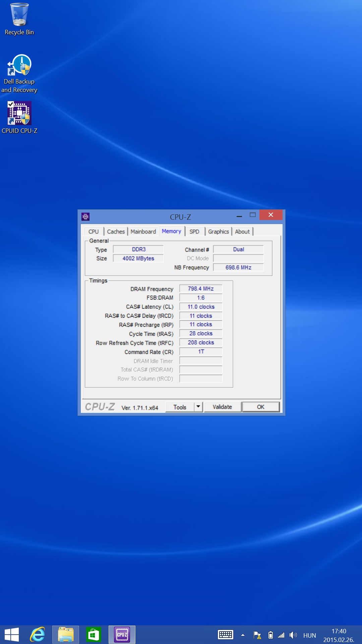The width and height of the screenshot is (362, 644).
Task: Switch to the Mainboard tab
Action: 143,232
